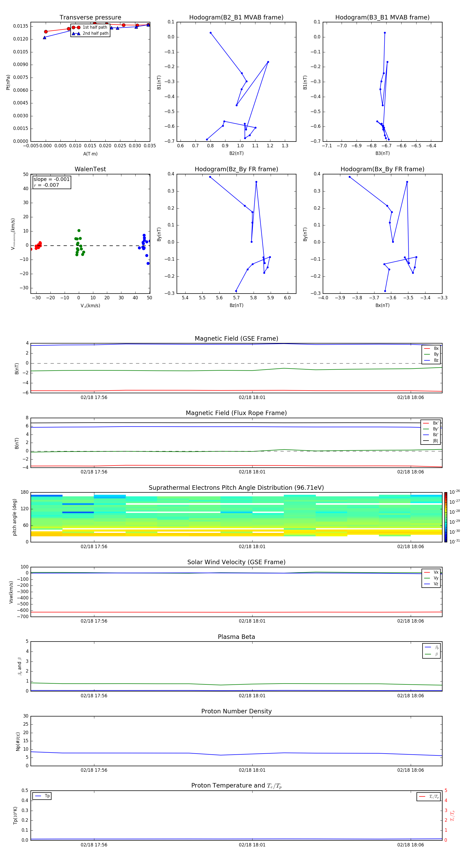Click the 'Bx(nT)' x-axis label
473x868 pixels.
[x=382, y=305]
